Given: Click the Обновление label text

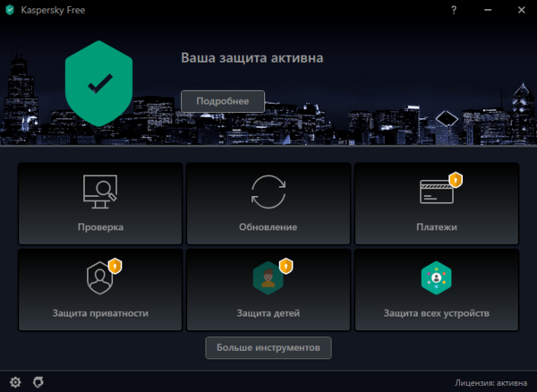Looking at the screenshot, I should [x=268, y=227].
